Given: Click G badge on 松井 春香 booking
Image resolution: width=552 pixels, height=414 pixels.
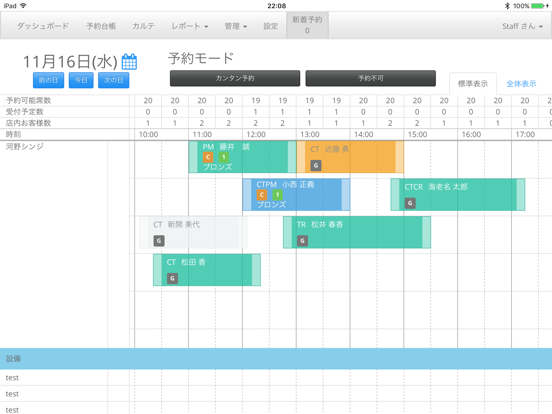Looking at the screenshot, I should pos(302,241).
